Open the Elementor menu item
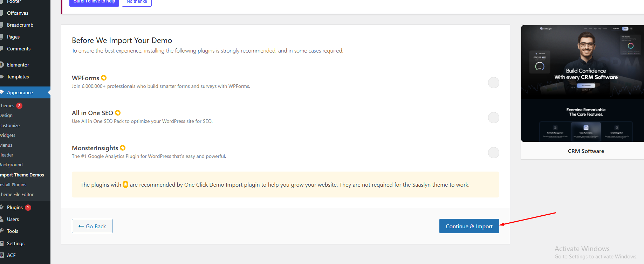 [18, 65]
